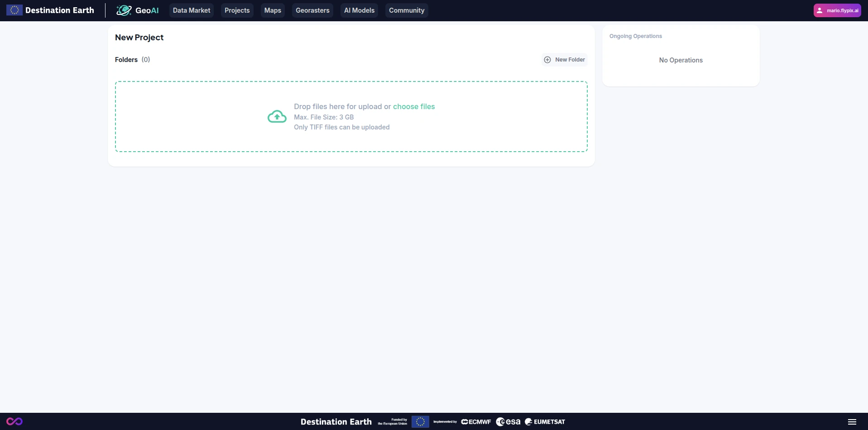
Task: Navigate to Georasters
Action: click(x=312, y=10)
